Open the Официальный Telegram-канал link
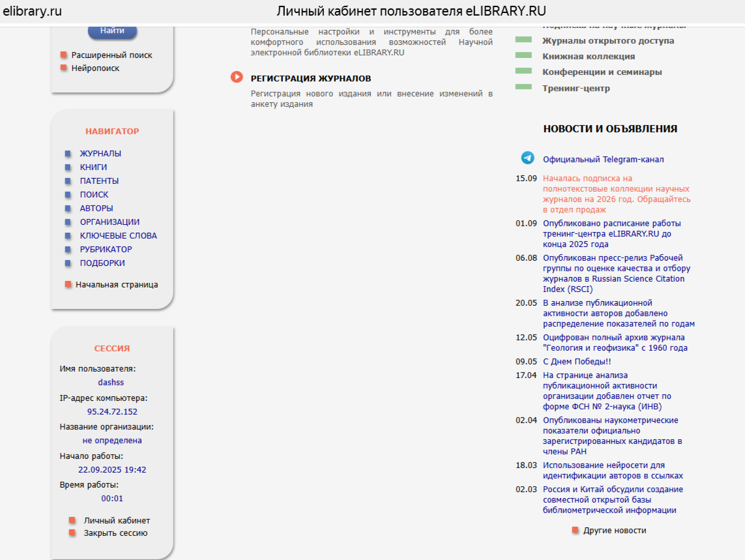745x560 pixels. point(603,159)
